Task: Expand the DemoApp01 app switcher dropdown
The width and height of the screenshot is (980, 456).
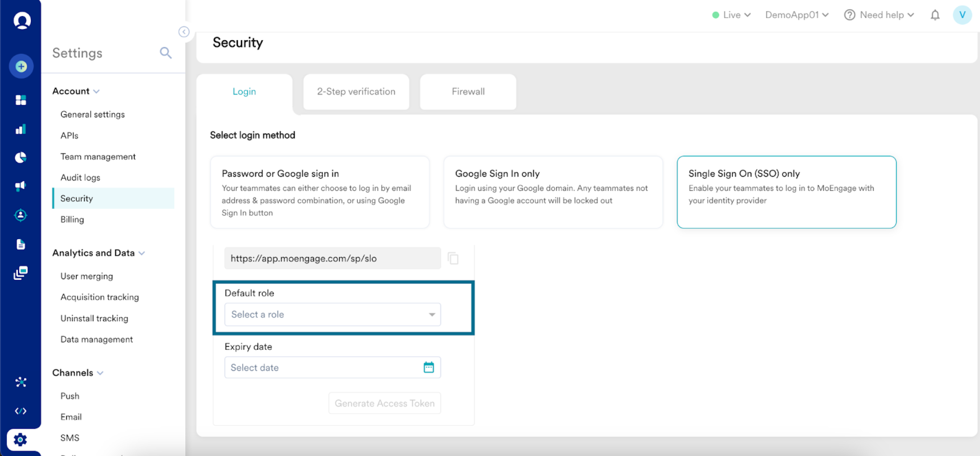Action: pyautogui.click(x=796, y=15)
